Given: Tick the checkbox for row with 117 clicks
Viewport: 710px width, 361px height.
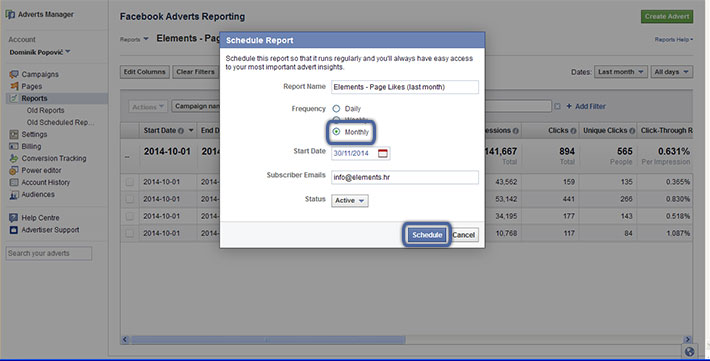Looking at the screenshot, I should pos(130,233).
